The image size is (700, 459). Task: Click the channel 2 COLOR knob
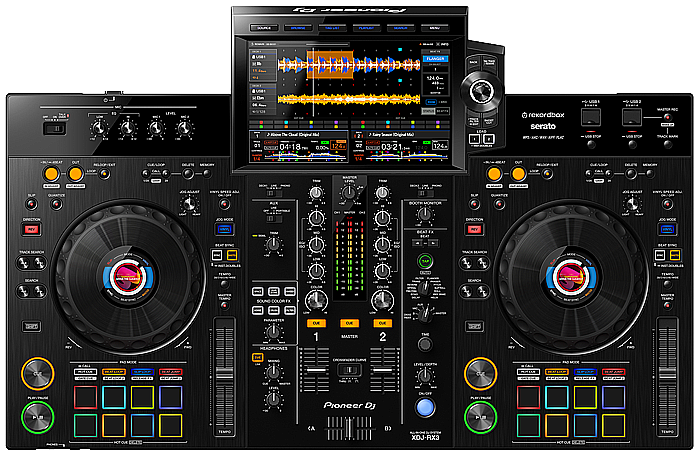pos(383,300)
